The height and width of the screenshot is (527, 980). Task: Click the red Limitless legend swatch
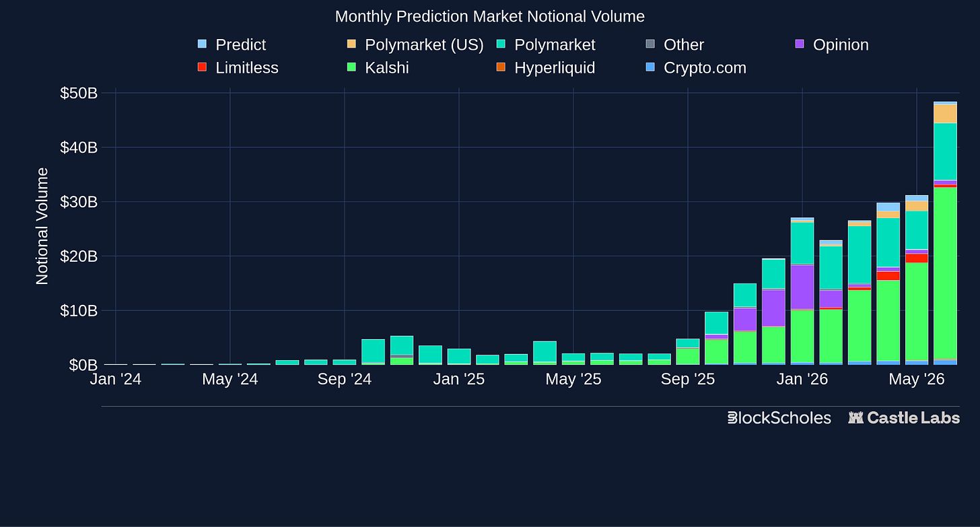coord(202,67)
